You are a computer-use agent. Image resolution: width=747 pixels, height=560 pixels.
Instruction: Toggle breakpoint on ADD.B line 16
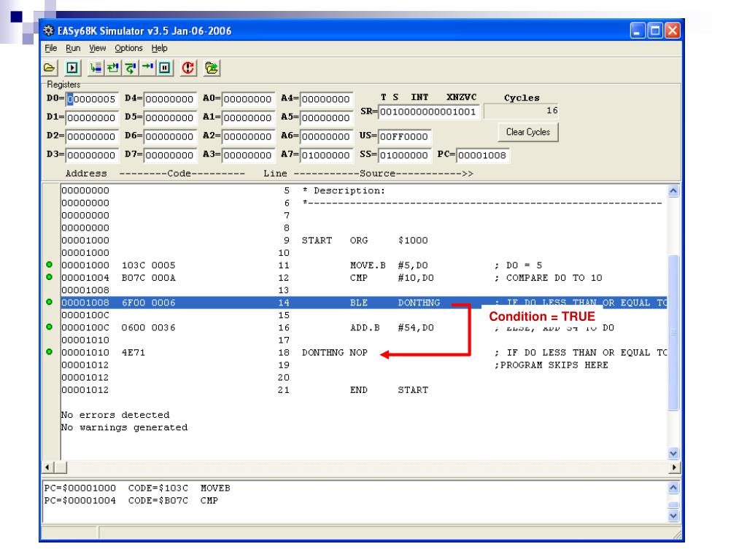click(x=49, y=327)
